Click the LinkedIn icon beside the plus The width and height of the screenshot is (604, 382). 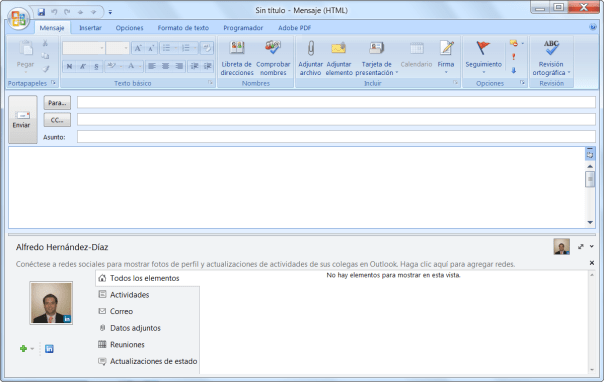(49, 348)
